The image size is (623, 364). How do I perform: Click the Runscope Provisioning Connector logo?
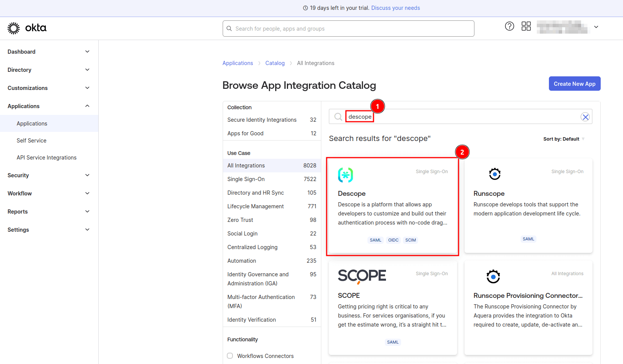pos(493,277)
